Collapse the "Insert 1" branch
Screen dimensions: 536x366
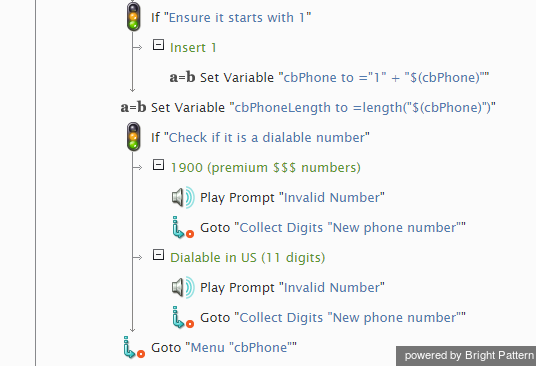click(x=158, y=44)
